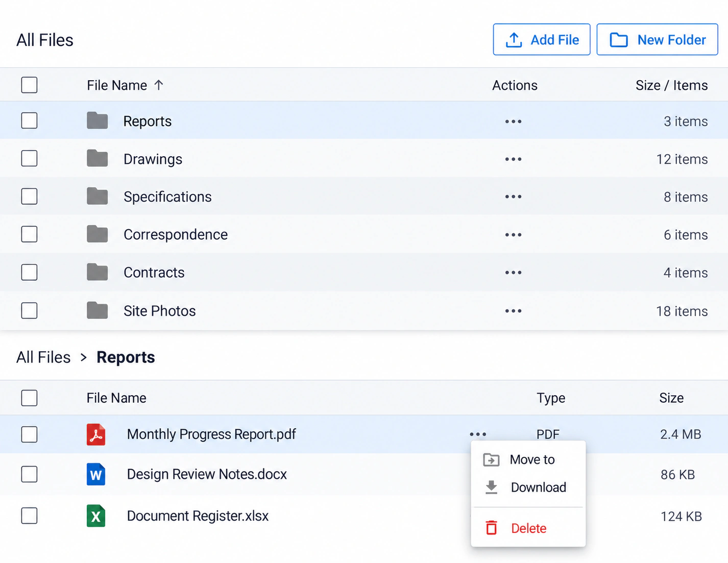728x563 pixels.
Task: Click the Correspondence folder icon
Action: [97, 234]
